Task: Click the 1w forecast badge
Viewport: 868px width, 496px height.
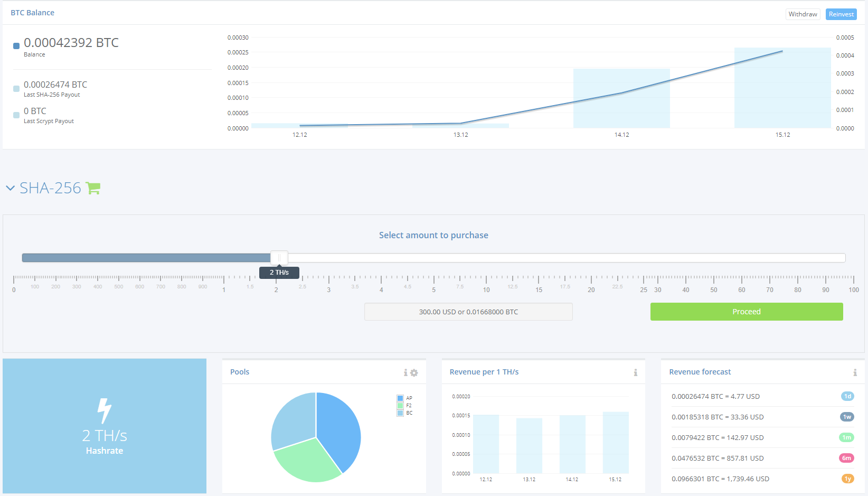Action: click(847, 417)
